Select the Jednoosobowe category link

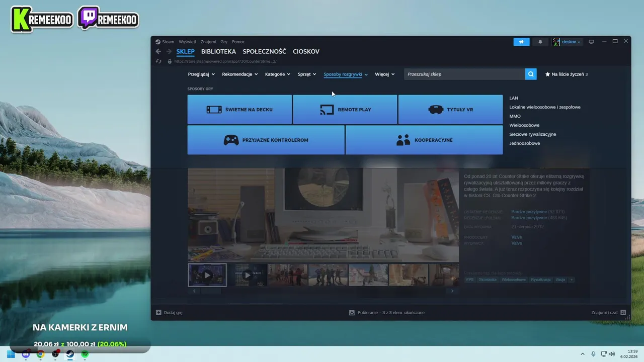[525, 143]
